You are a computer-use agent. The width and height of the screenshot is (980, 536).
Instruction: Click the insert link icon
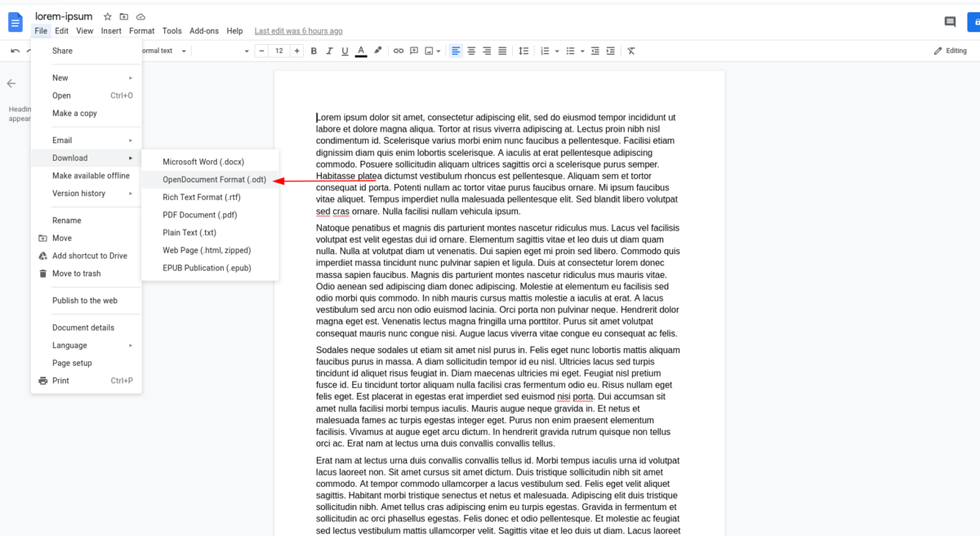[399, 51]
